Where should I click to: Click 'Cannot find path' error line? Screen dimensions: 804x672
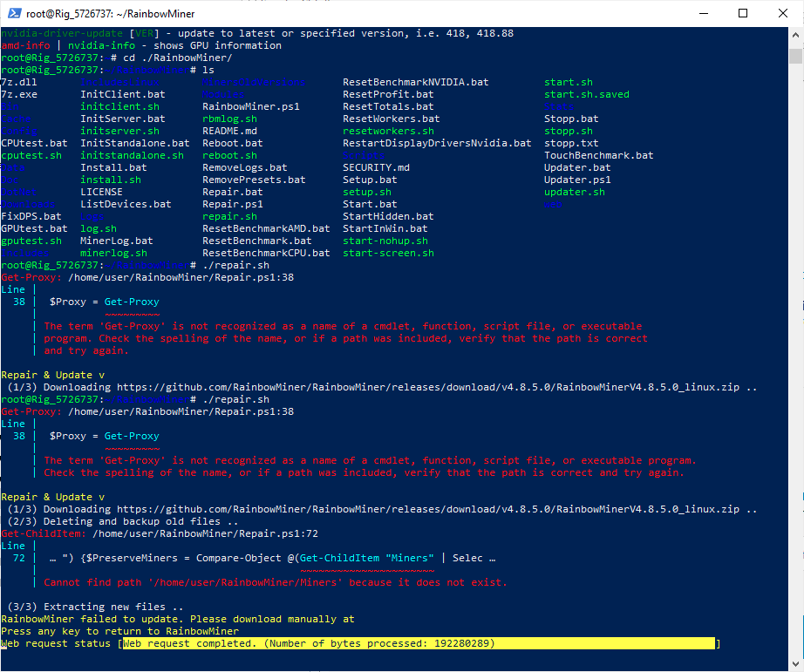[276, 582]
